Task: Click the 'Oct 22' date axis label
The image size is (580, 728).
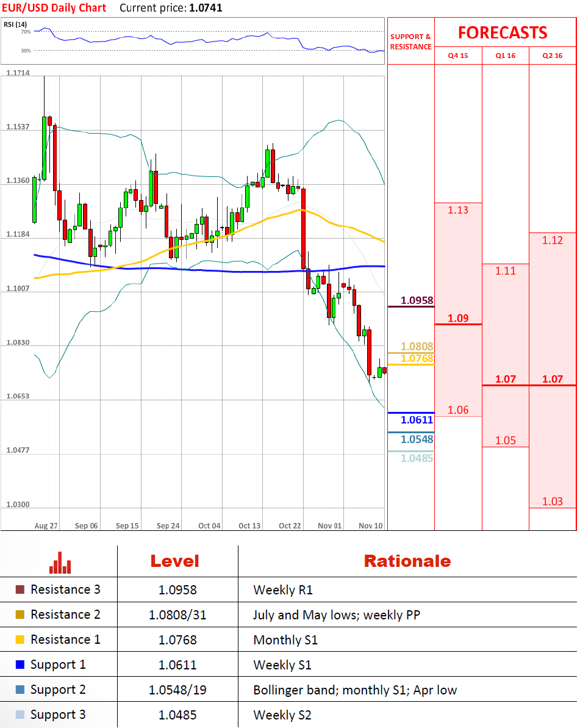Action: [290, 526]
